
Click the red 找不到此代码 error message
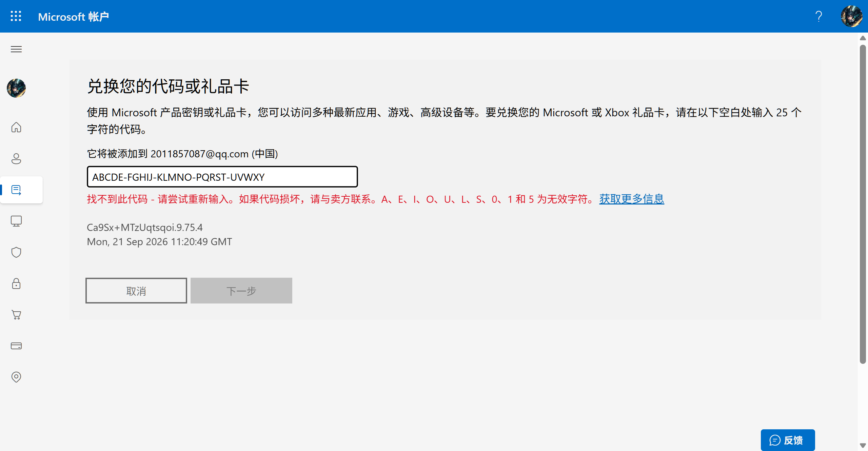[340, 199]
